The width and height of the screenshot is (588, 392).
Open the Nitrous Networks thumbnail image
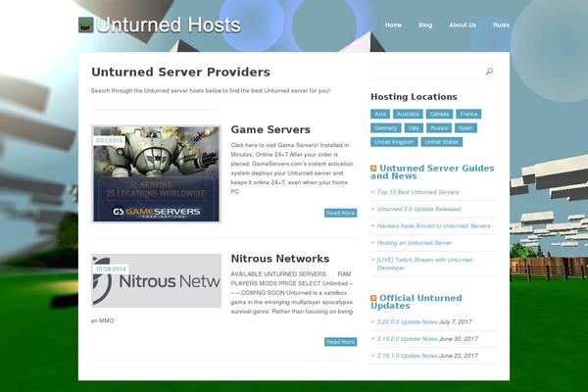pos(156,280)
